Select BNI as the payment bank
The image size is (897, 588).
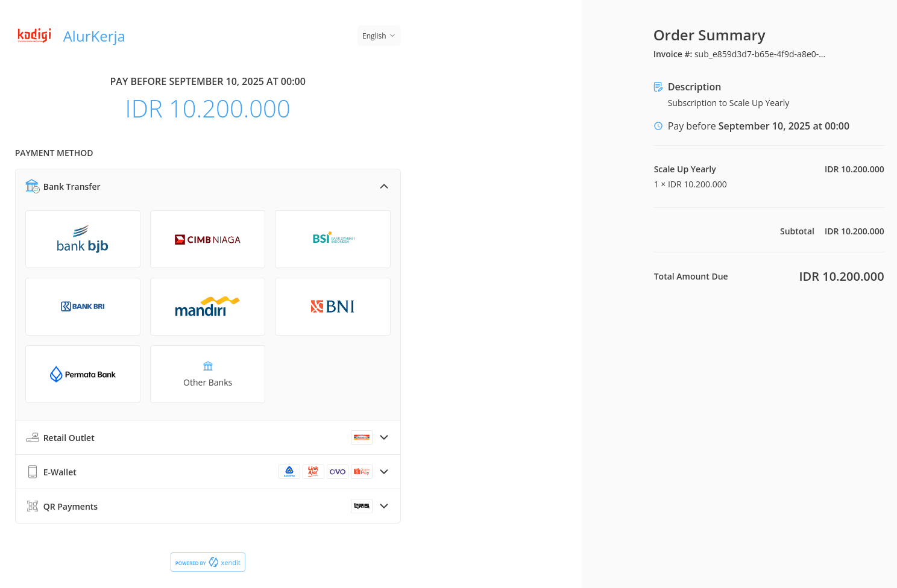coord(332,307)
